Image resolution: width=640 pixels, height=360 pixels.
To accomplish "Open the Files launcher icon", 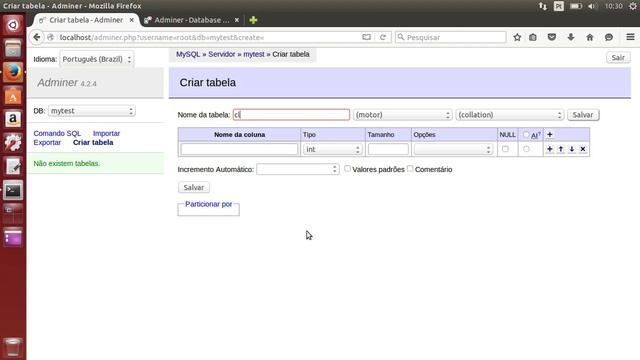I will (13, 49).
